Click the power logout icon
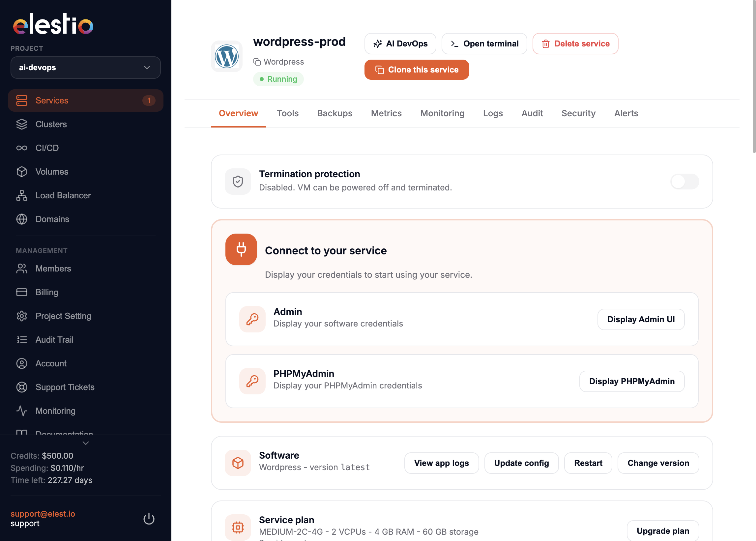The image size is (756, 541). click(x=149, y=519)
